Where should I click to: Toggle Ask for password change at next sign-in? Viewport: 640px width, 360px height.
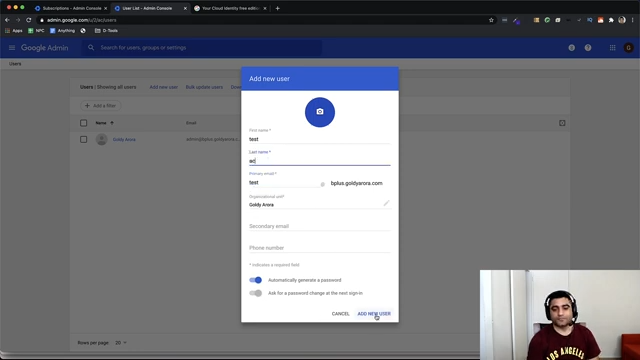tap(256, 293)
